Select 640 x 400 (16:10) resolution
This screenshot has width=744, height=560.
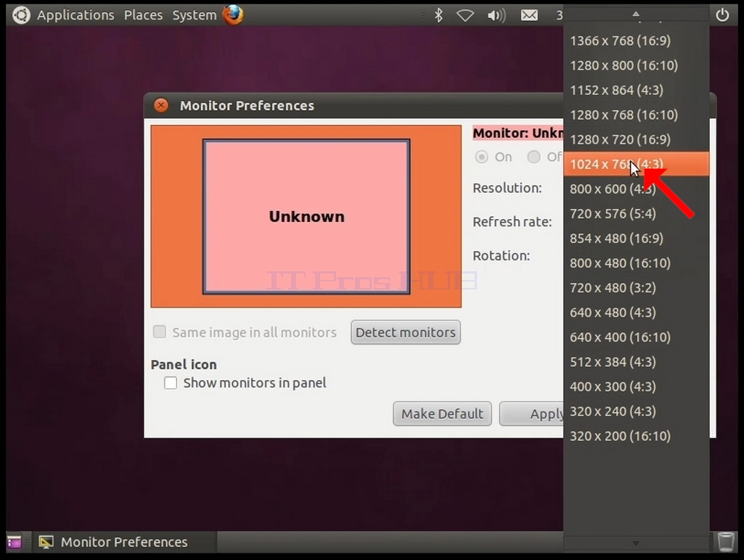[637, 337]
